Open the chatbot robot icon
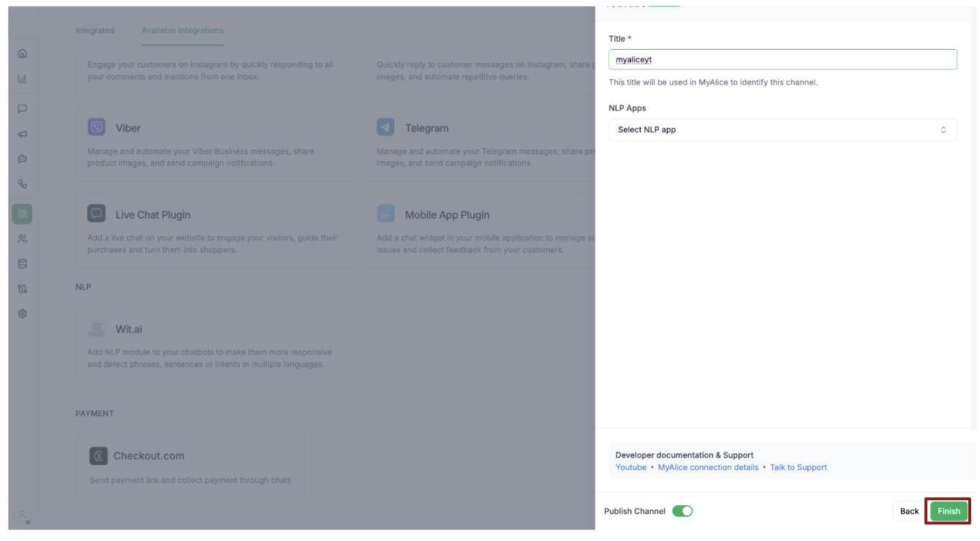The height and width of the screenshot is (541, 980). tap(22, 159)
